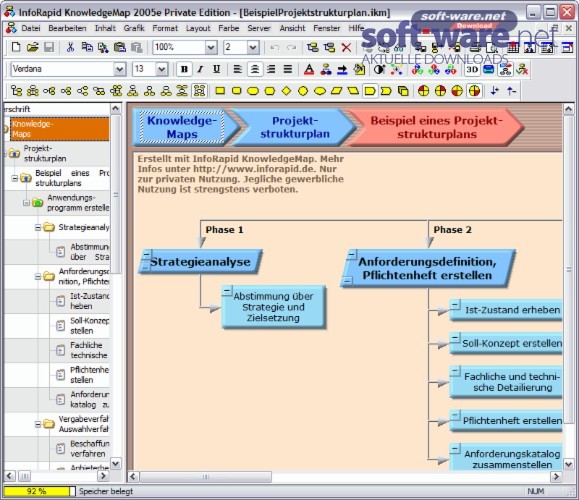The image size is (579, 500).
Task: Collapse Anwendungsprogramm erstellen tree branch
Action: click(26, 203)
